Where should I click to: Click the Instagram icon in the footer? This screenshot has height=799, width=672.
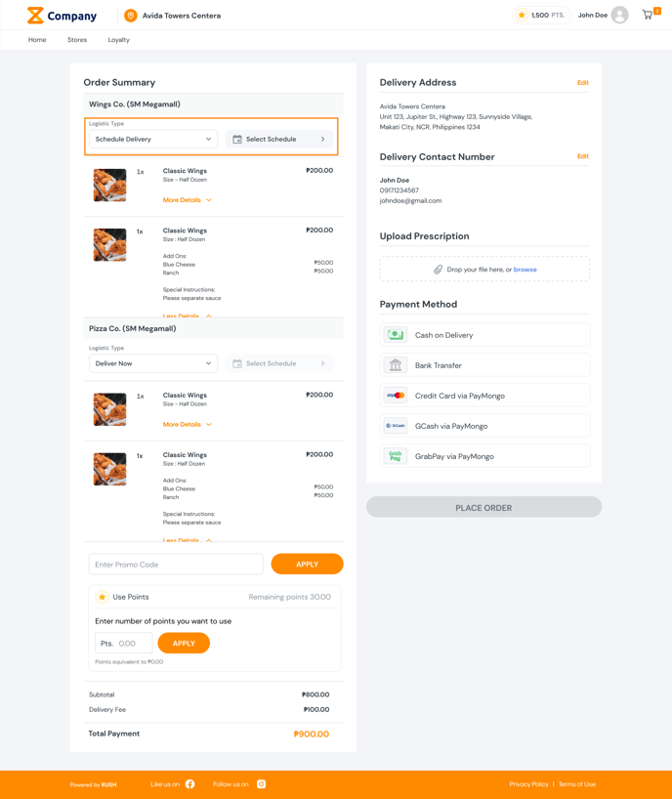click(x=263, y=783)
